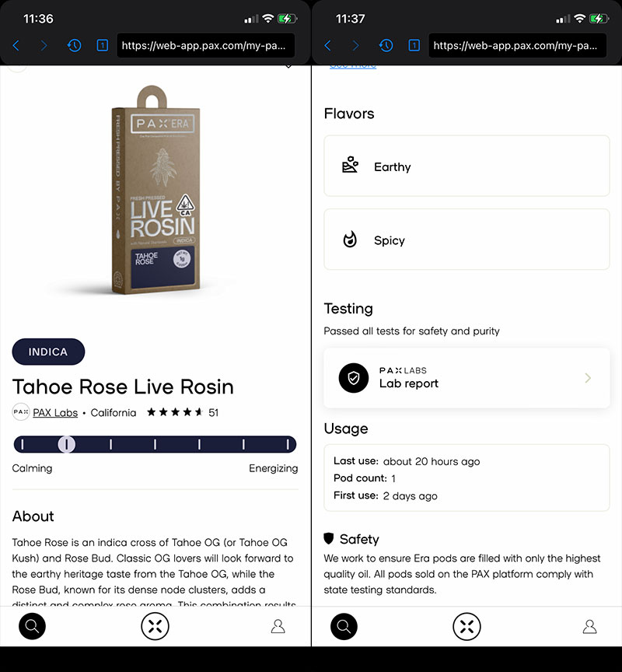Open the PAX device icon in right bottom bar
This screenshot has width=622, height=672.
coord(467,626)
